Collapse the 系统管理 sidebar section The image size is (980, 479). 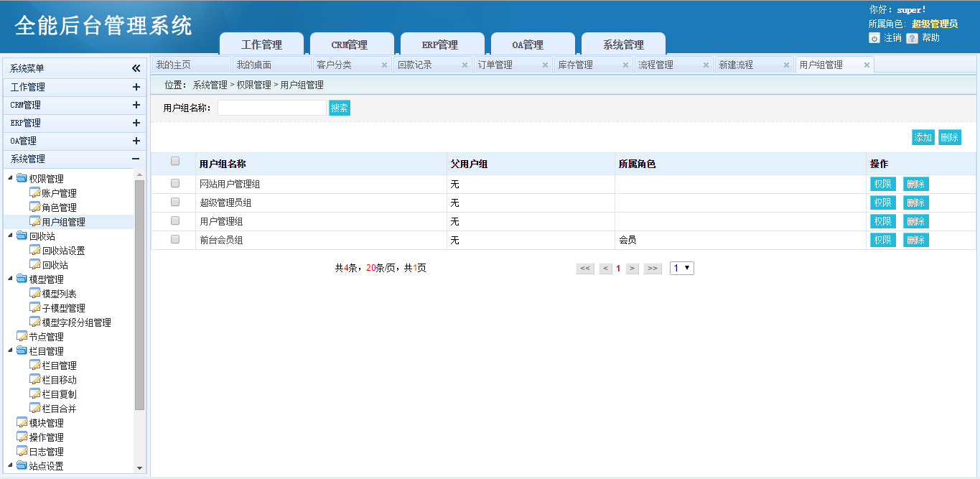click(136, 159)
